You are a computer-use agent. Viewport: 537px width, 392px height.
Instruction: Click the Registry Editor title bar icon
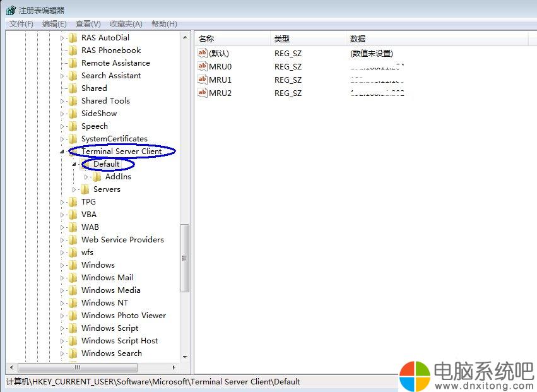[x=11, y=10]
